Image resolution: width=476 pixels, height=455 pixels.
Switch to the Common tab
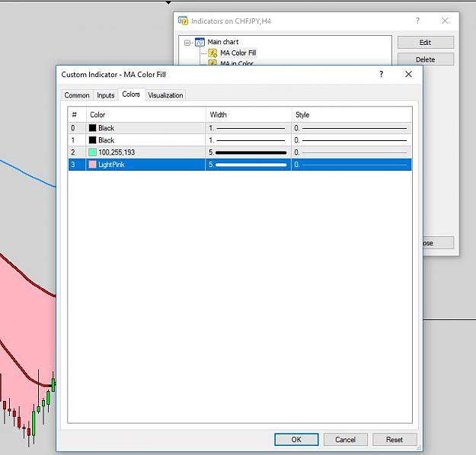coord(77,95)
